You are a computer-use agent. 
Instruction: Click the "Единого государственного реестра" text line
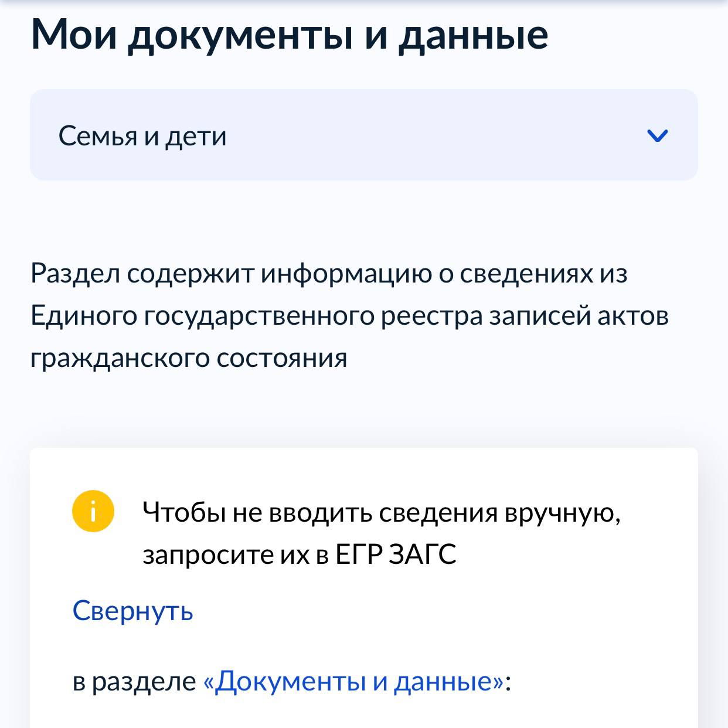[349, 316]
